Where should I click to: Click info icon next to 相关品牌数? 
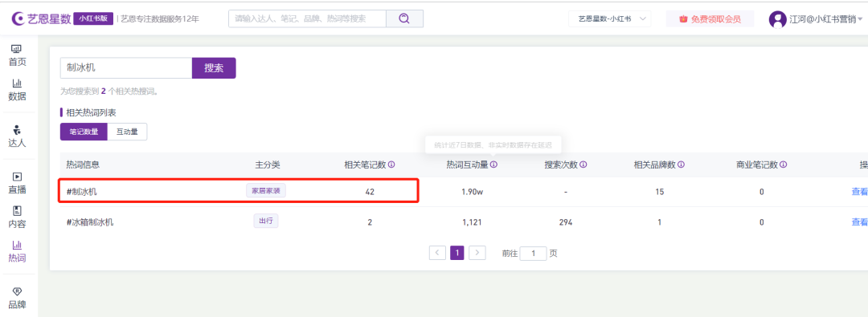[x=682, y=165]
